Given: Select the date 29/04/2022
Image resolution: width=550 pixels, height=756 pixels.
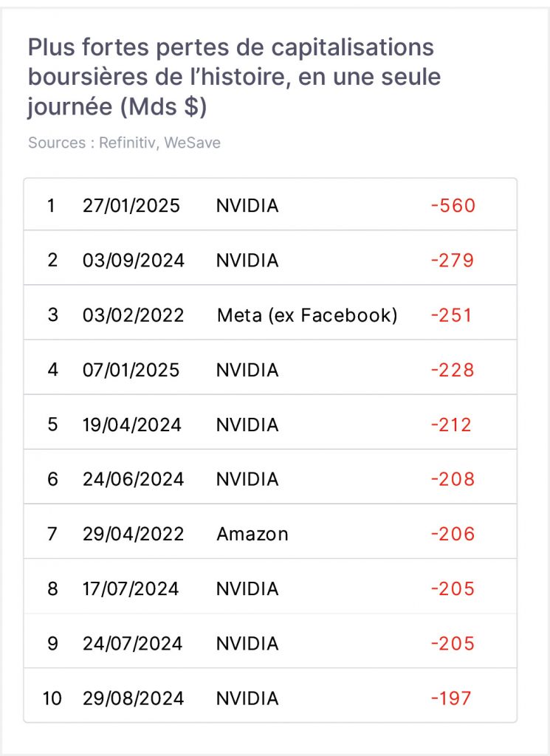Looking at the screenshot, I should click(133, 535).
